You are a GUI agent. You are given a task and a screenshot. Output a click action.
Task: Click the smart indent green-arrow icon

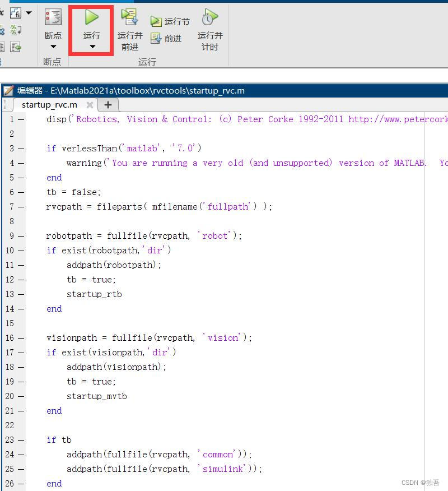point(16,47)
